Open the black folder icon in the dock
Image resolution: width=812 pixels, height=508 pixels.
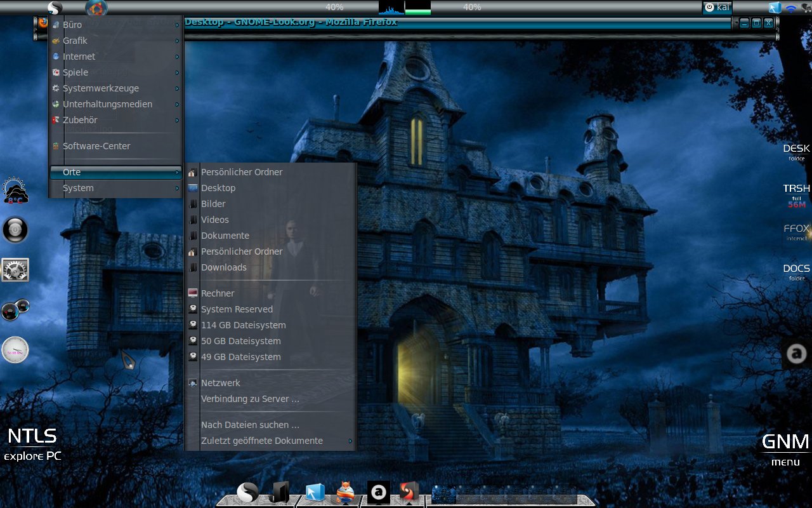[x=280, y=492]
